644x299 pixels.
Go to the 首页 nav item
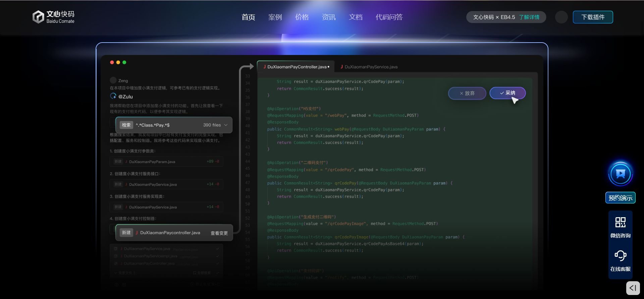tap(248, 17)
